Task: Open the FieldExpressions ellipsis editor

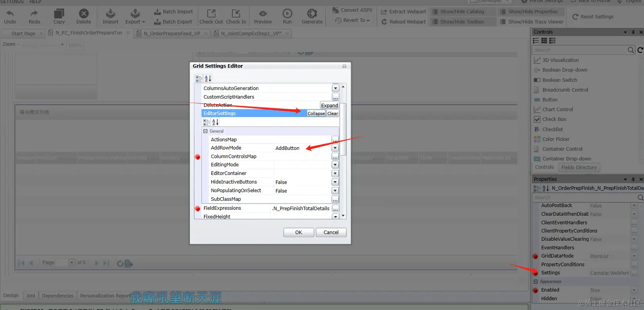Action: click(335, 209)
